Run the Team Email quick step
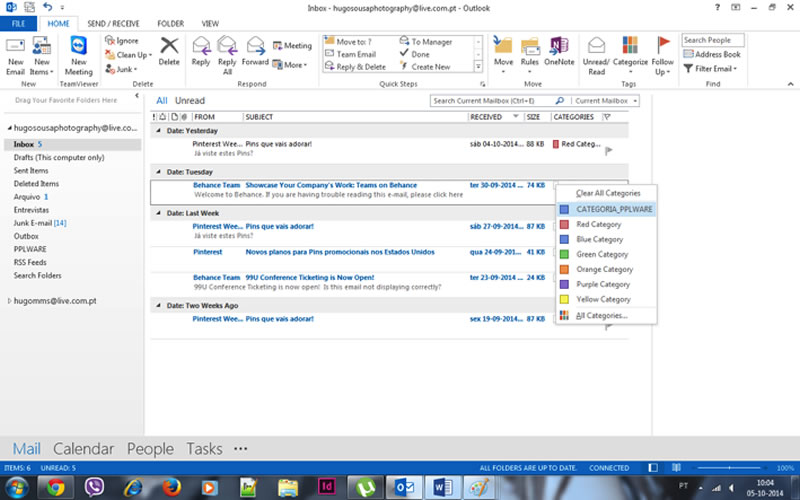Viewport: 800px width, 500px height. tap(351, 54)
